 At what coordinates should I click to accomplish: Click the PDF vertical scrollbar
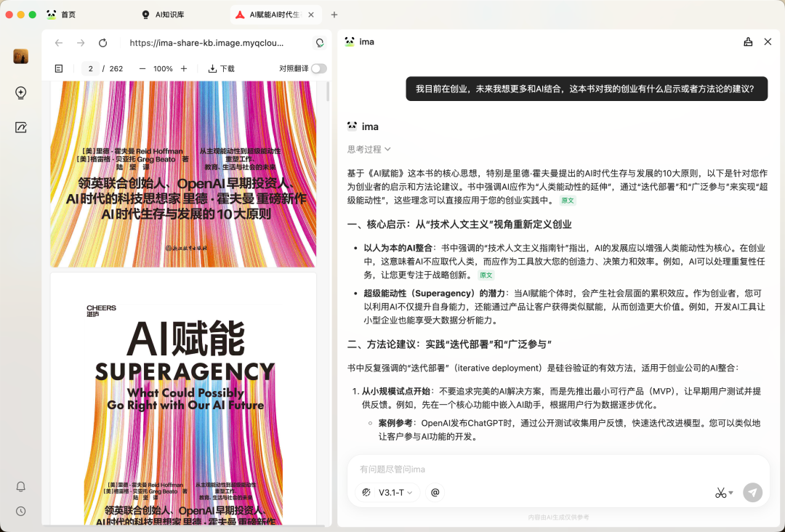pos(328,92)
